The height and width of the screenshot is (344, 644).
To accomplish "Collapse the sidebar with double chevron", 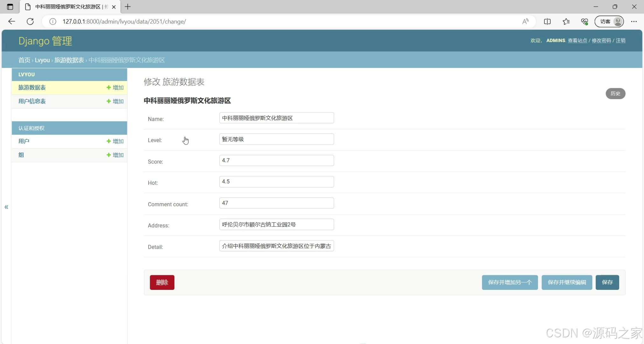I will click(x=6, y=207).
